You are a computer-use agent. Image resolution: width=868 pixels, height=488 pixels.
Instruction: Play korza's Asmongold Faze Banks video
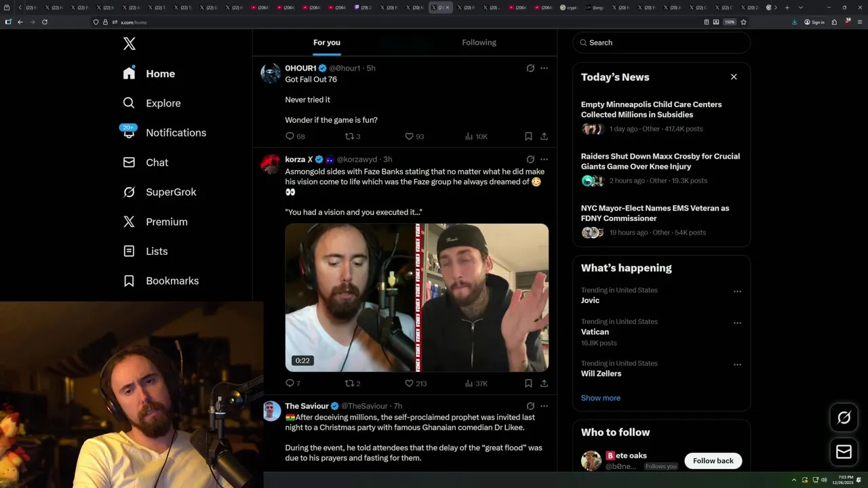(417, 298)
